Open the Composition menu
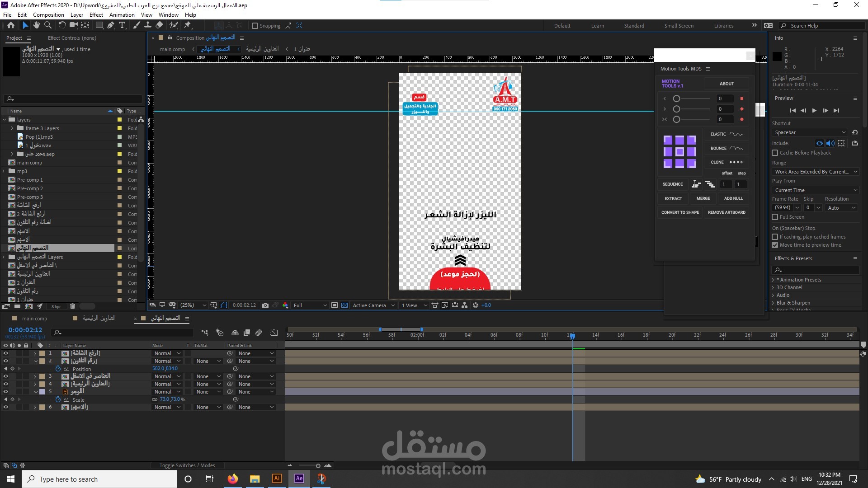The height and width of the screenshot is (488, 868). click(48, 14)
